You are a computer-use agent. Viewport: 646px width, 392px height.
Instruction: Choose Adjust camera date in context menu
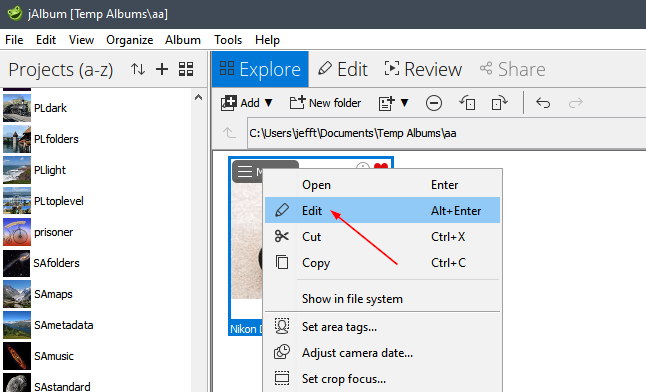coord(382,353)
